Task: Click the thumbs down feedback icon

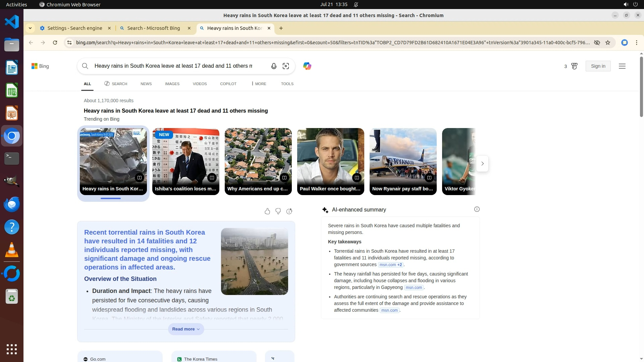Action: pos(278,211)
